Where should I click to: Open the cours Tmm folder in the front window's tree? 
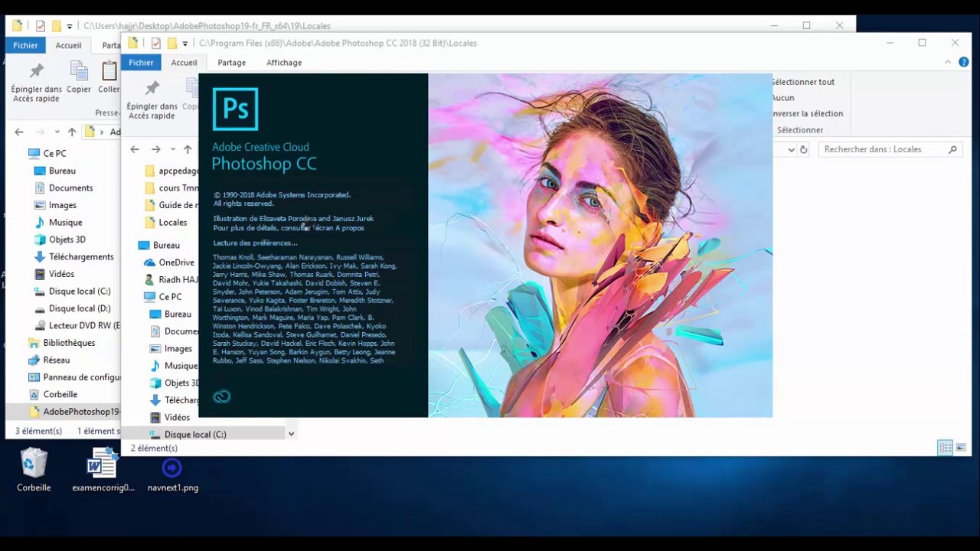tap(171, 187)
